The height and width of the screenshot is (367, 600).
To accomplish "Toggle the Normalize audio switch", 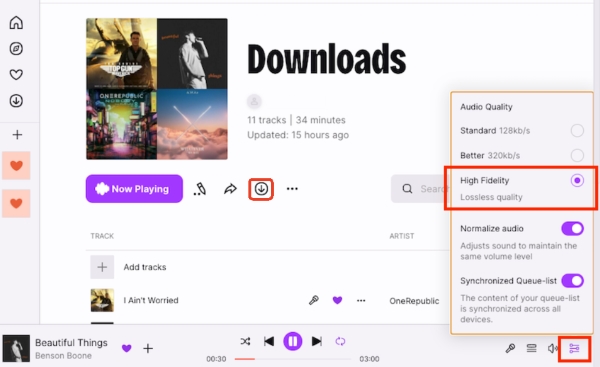I will pos(572,228).
